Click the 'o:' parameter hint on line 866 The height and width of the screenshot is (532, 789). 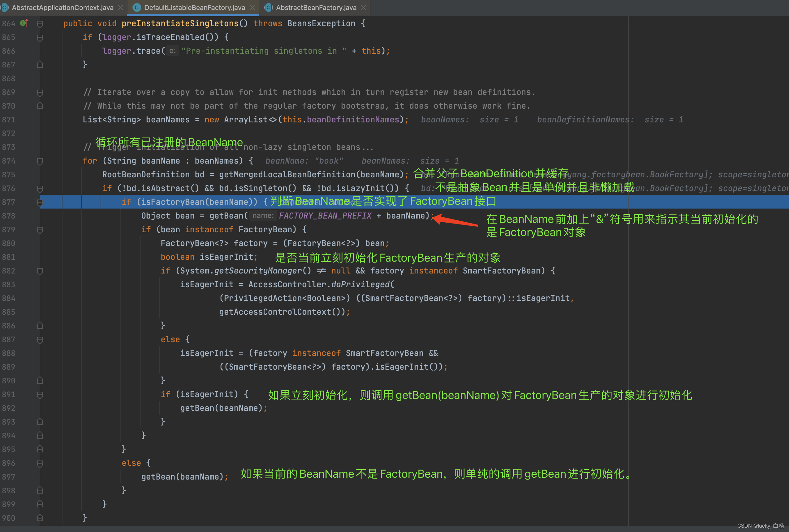tap(172, 51)
